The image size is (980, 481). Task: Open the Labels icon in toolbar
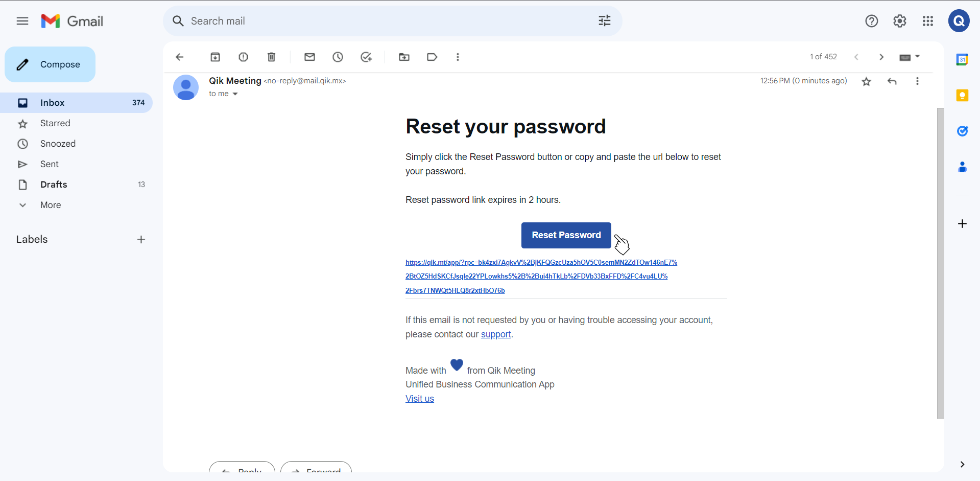432,57
